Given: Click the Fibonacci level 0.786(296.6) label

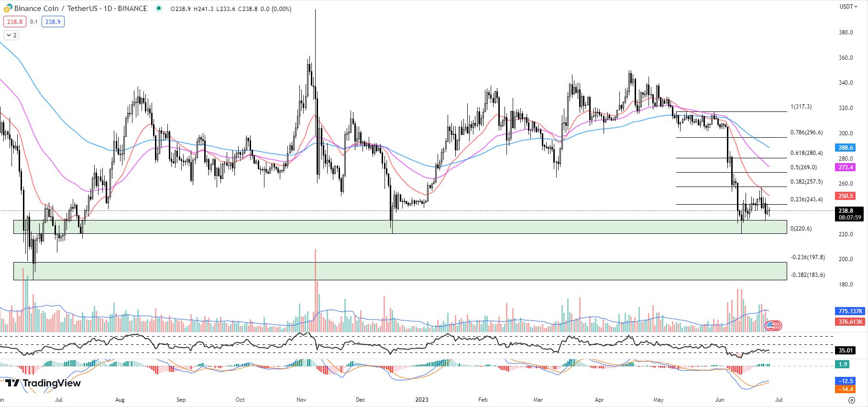Looking at the screenshot, I should click(x=806, y=132).
